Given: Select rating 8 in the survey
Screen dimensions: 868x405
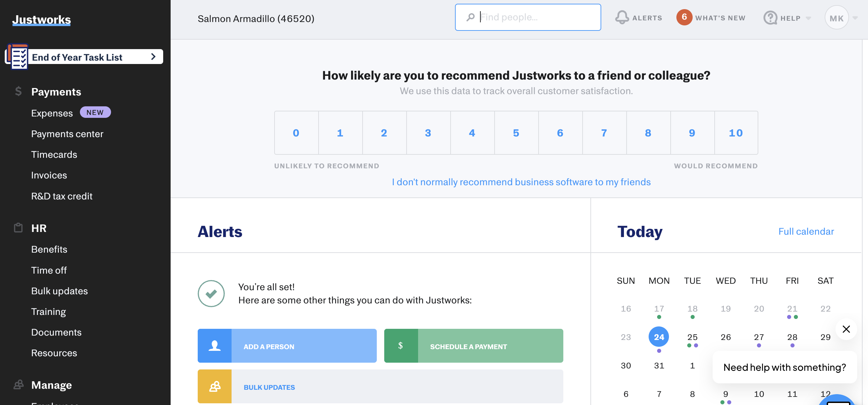Looking at the screenshot, I should point(648,133).
